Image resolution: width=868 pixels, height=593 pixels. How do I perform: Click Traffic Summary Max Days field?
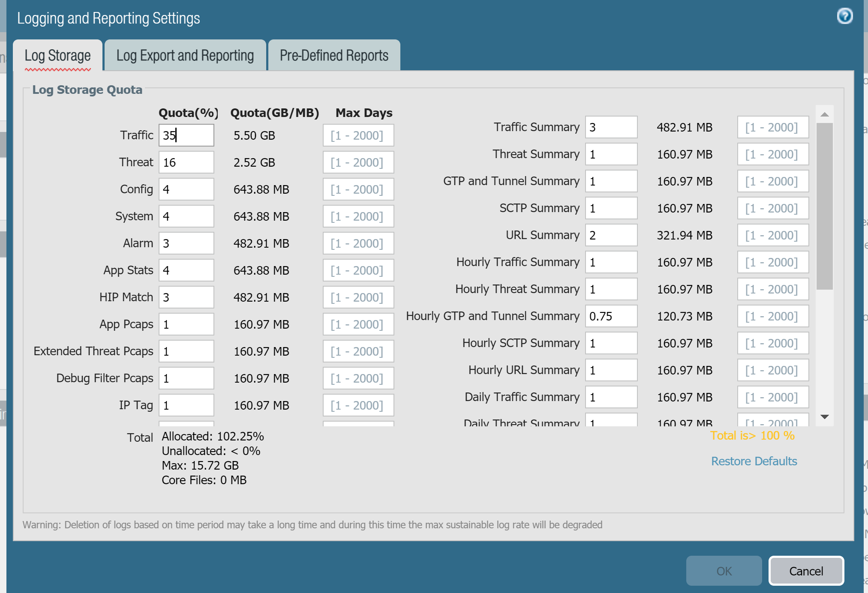click(772, 127)
